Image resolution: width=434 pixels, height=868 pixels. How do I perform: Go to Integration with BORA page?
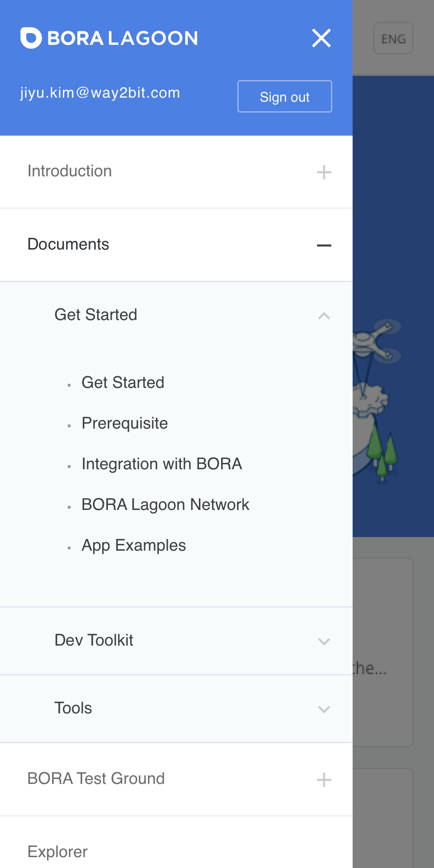(162, 464)
